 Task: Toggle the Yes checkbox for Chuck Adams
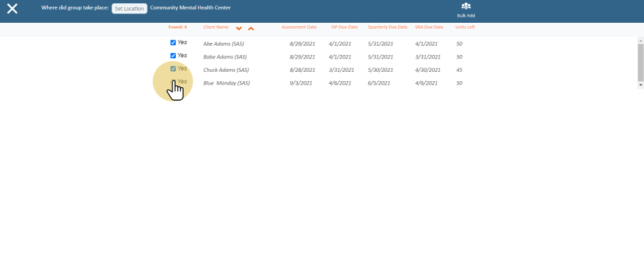point(173,69)
